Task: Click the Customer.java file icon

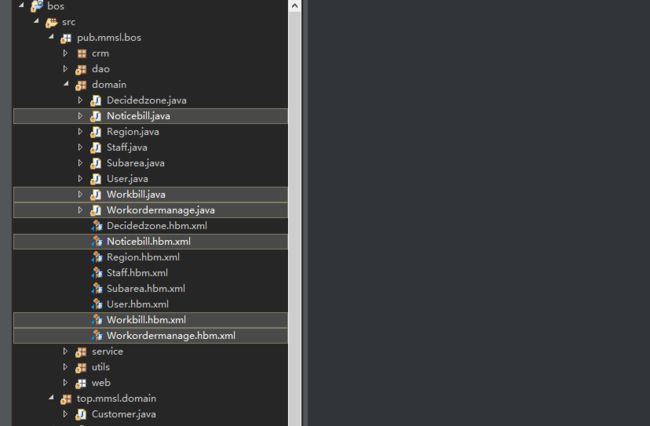Action: (x=81, y=414)
